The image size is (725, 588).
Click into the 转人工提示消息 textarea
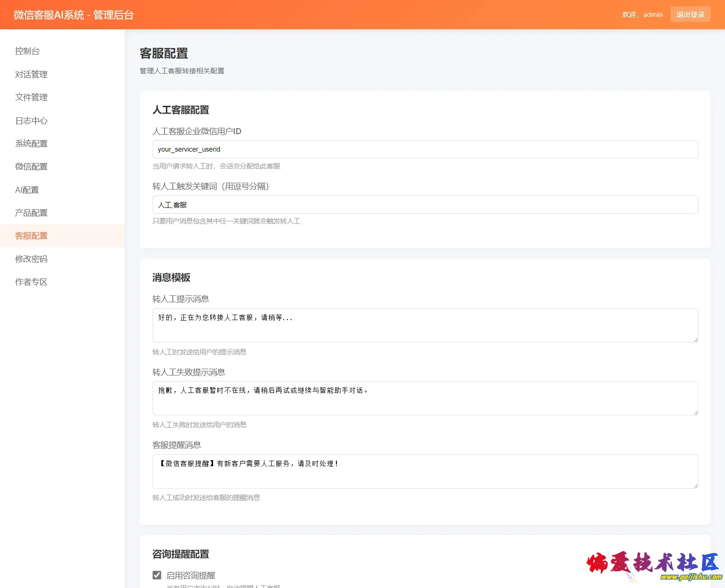pos(425,325)
